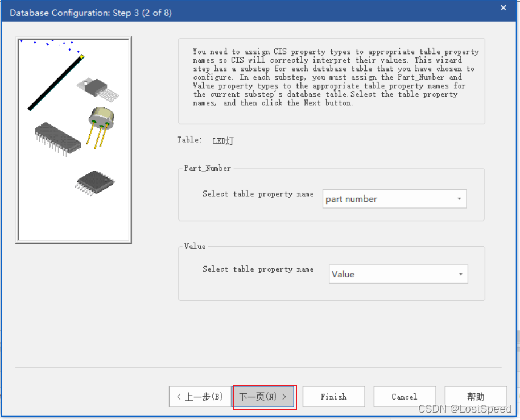
Task: Proceed with the 下一页(N) button
Action: (x=263, y=397)
